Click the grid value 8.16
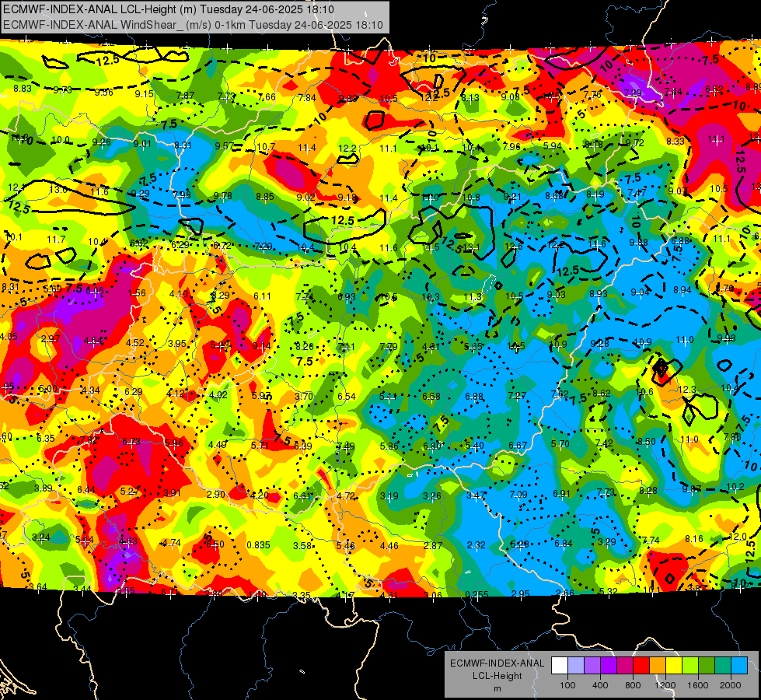This screenshot has width=761, height=700. [694, 539]
